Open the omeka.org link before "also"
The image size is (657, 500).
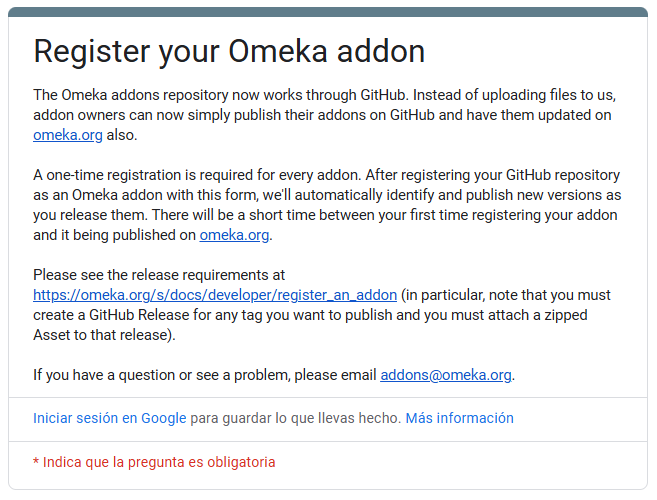point(68,135)
